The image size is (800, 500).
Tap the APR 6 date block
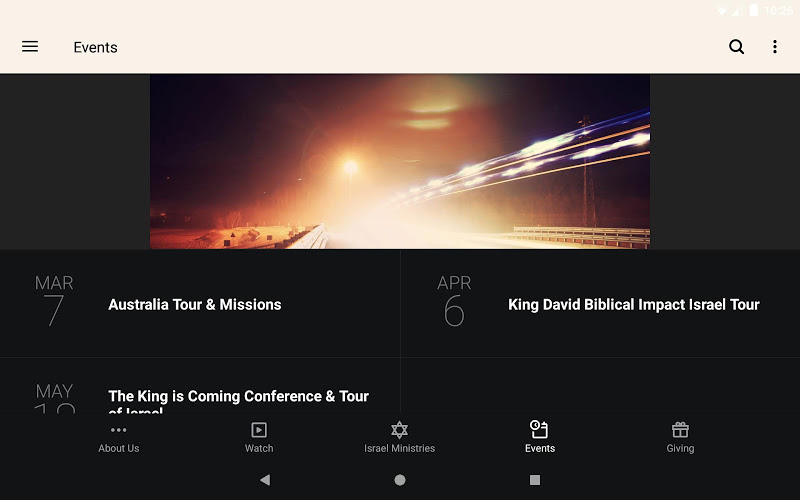pos(454,302)
